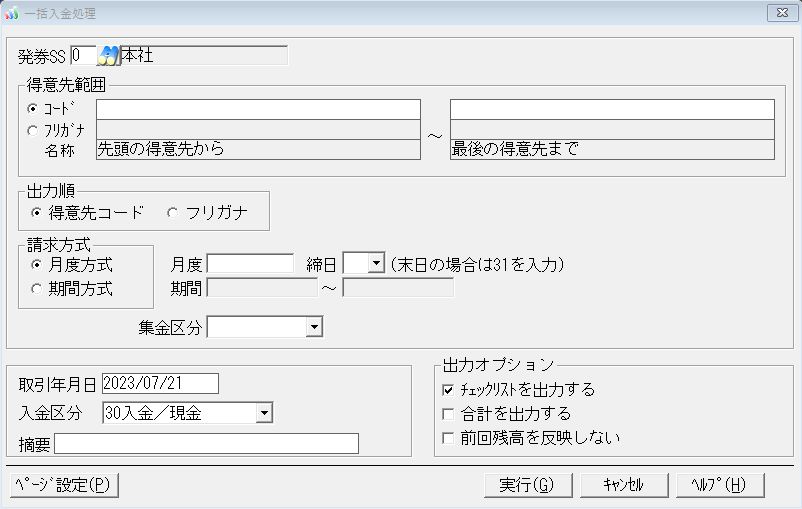Close the 一括入金処理 dialog window
The width and height of the screenshot is (802, 509).
point(778,12)
